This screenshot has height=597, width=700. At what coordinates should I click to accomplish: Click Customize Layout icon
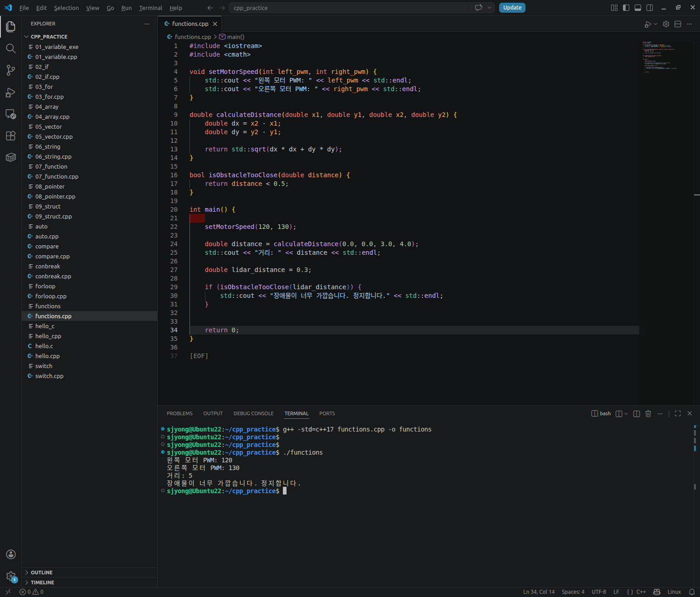pos(614,8)
